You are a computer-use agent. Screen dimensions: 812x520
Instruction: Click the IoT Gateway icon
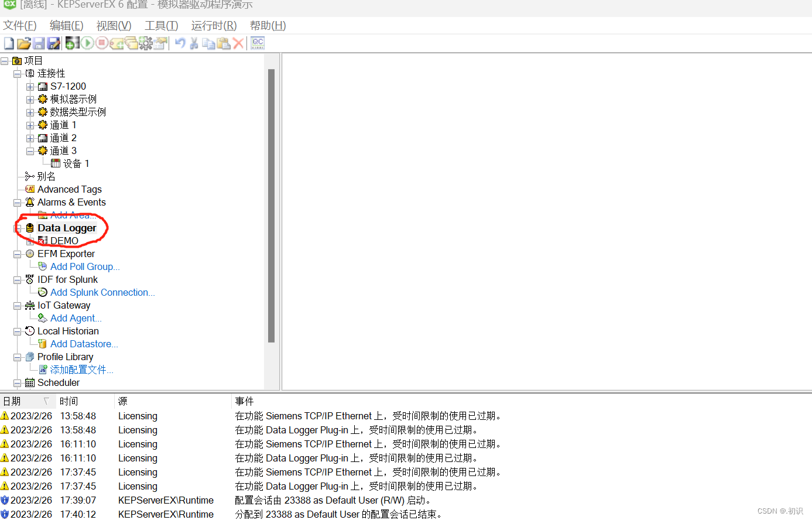(30, 305)
